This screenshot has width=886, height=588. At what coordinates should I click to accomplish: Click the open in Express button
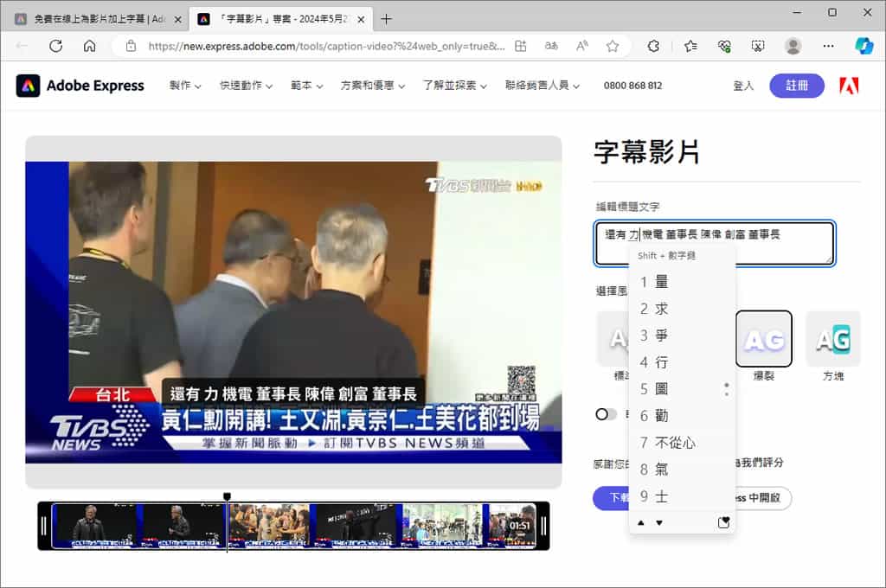point(763,498)
